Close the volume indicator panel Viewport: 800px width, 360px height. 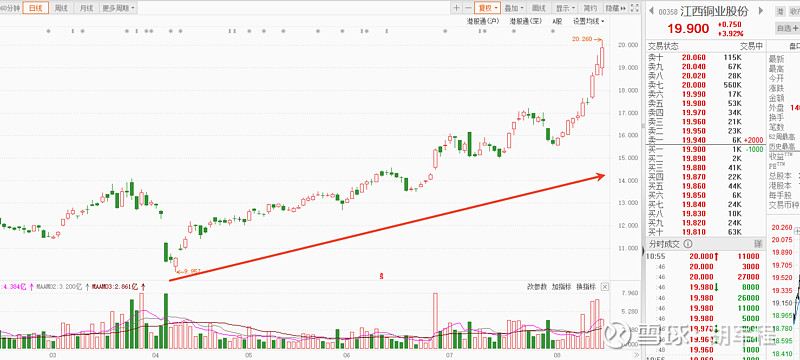click(605, 287)
